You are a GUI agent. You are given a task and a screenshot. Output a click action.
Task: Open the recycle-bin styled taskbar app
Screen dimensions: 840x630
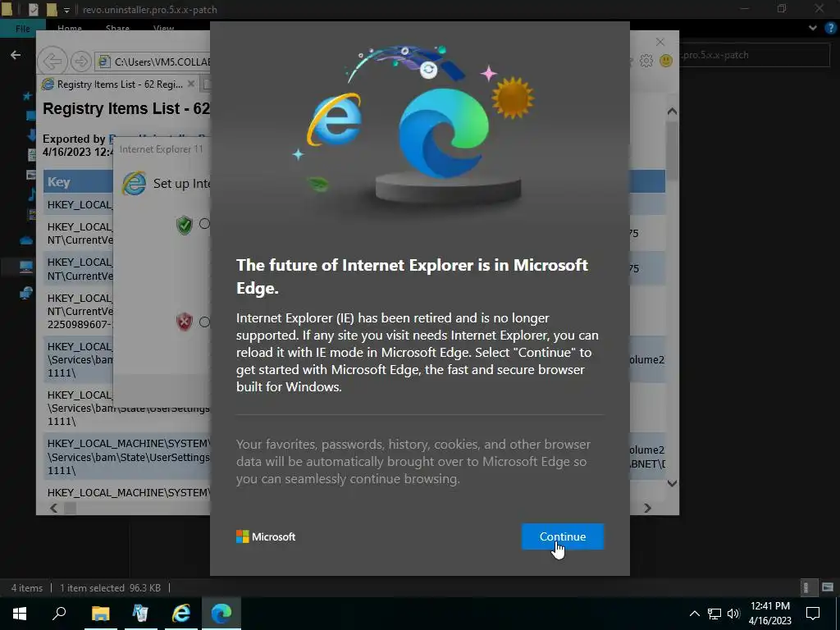(x=140, y=613)
